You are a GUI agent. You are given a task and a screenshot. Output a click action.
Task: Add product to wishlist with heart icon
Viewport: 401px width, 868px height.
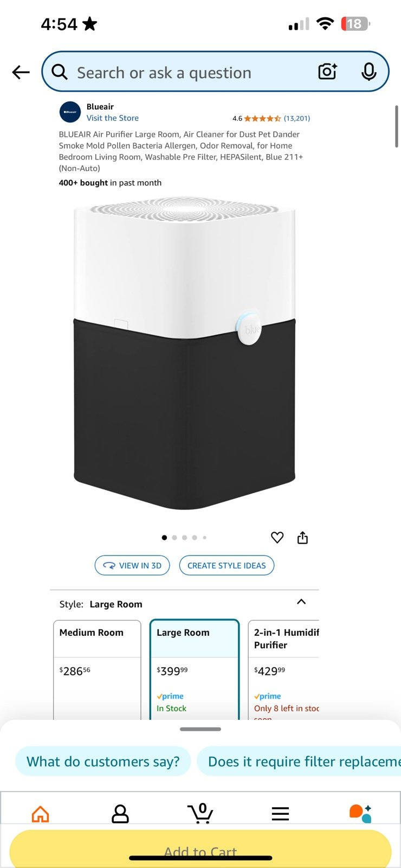(x=277, y=538)
